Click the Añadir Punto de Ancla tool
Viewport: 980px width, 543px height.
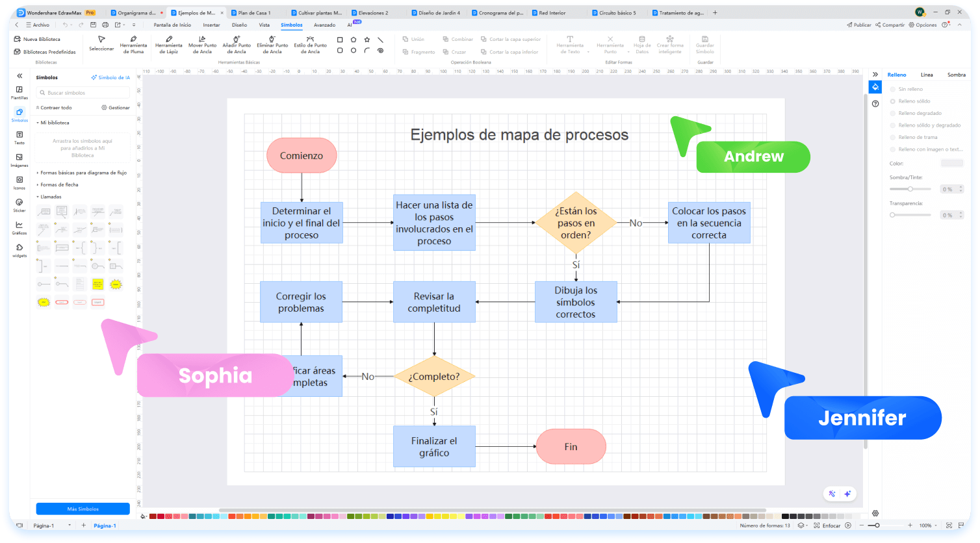pos(238,44)
